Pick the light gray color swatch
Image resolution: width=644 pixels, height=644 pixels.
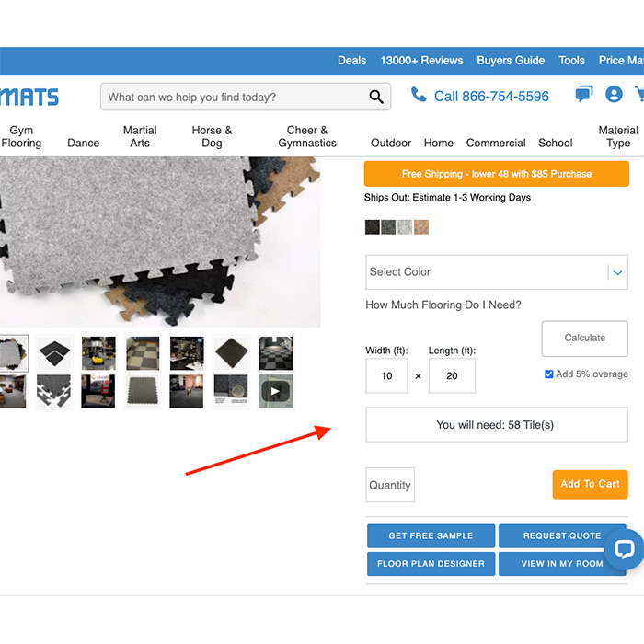tap(405, 227)
